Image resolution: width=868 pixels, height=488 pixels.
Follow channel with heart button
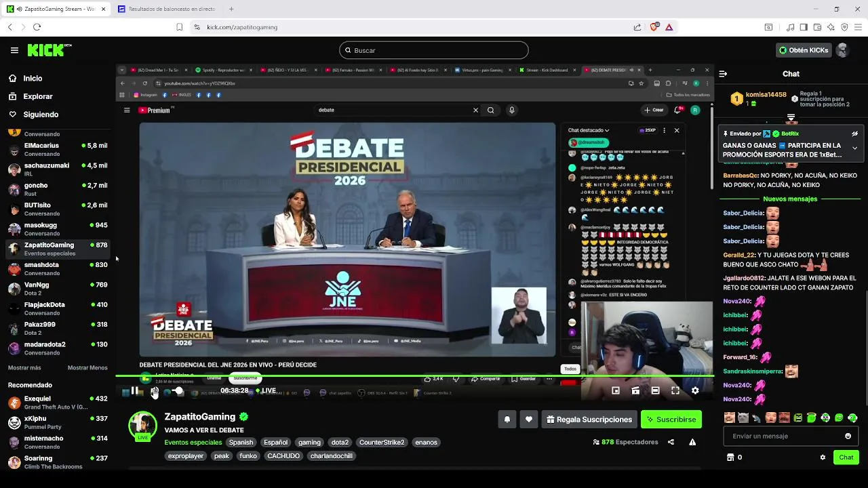click(x=529, y=420)
